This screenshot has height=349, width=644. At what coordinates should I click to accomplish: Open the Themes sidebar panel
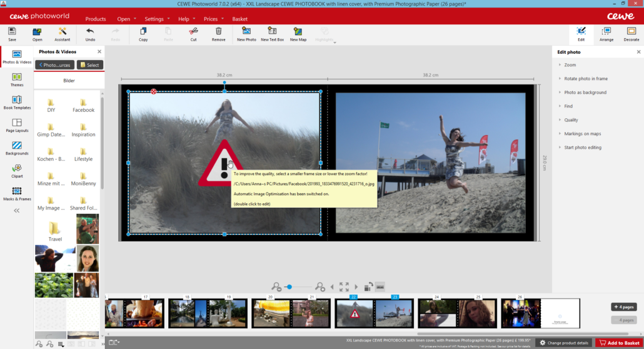pyautogui.click(x=17, y=80)
